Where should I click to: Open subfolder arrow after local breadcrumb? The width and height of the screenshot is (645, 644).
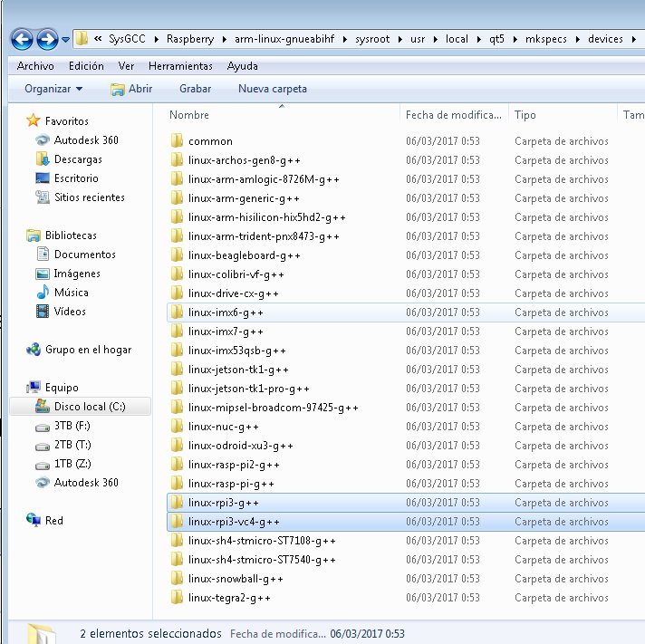click(479, 39)
